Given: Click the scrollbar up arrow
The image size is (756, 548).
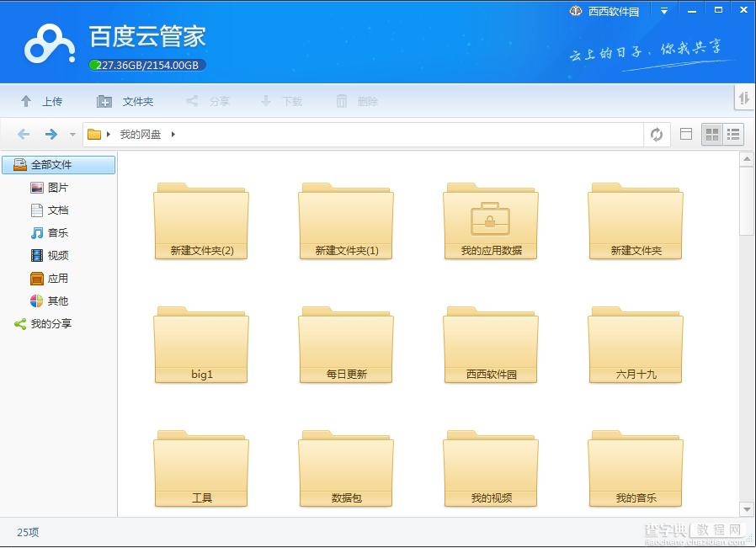Looking at the screenshot, I should coord(747,159).
